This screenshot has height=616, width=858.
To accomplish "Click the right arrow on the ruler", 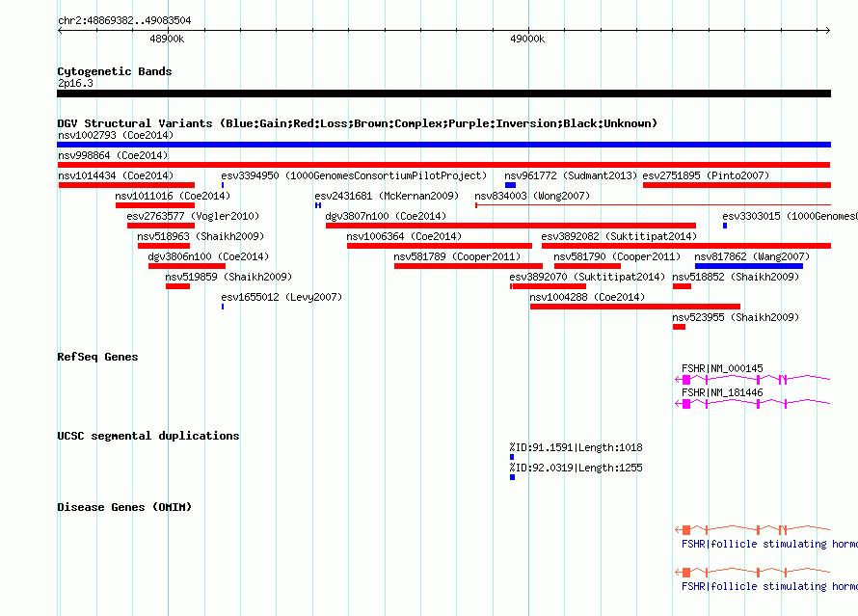I will coord(827,30).
